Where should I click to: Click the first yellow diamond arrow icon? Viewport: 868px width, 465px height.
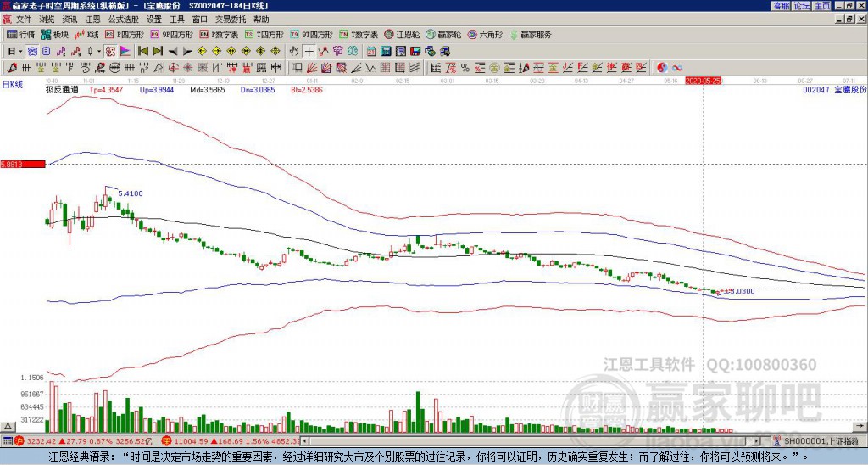[202, 51]
